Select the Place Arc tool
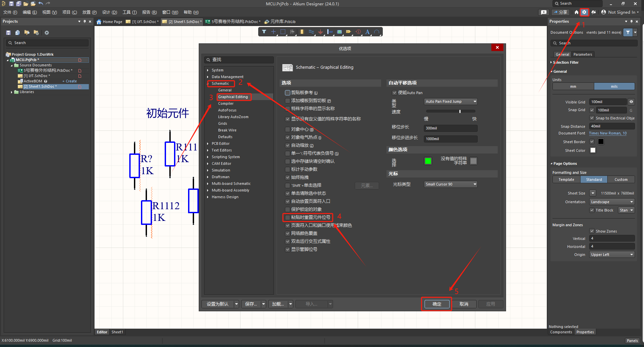Viewport: 644px width, 347px height. coord(377,32)
